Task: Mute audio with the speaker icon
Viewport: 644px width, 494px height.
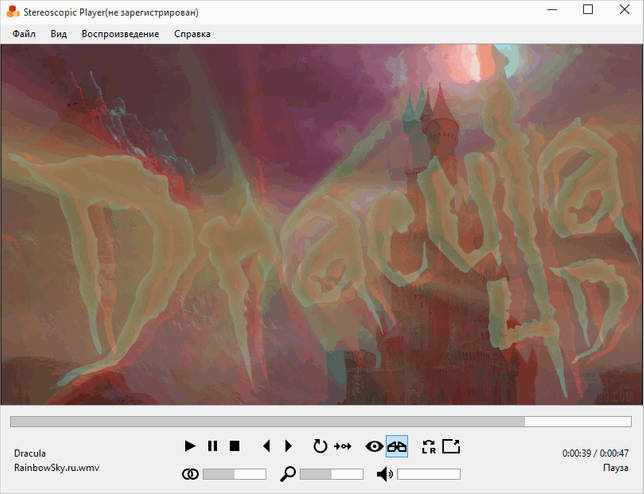Action: coord(384,474)
